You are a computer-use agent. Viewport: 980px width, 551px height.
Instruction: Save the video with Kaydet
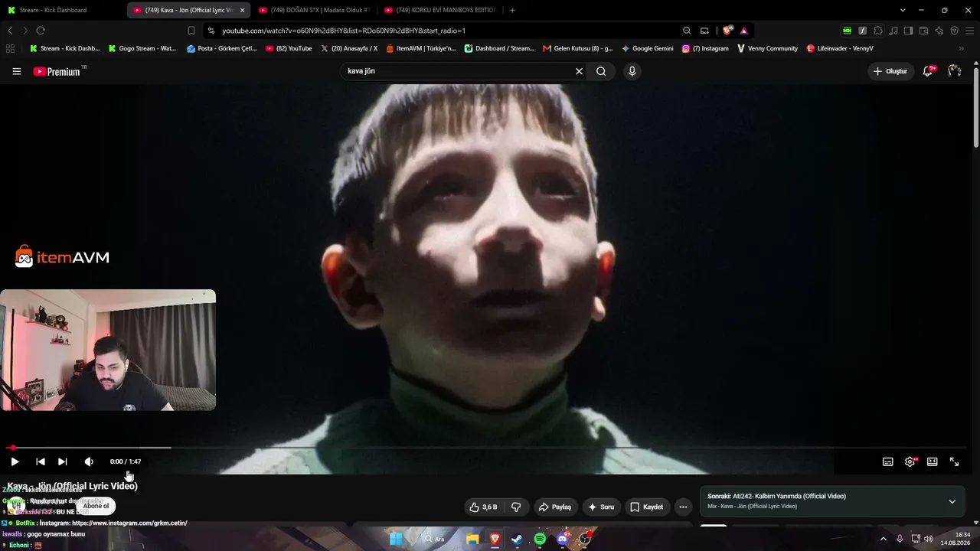click(647, 507)
